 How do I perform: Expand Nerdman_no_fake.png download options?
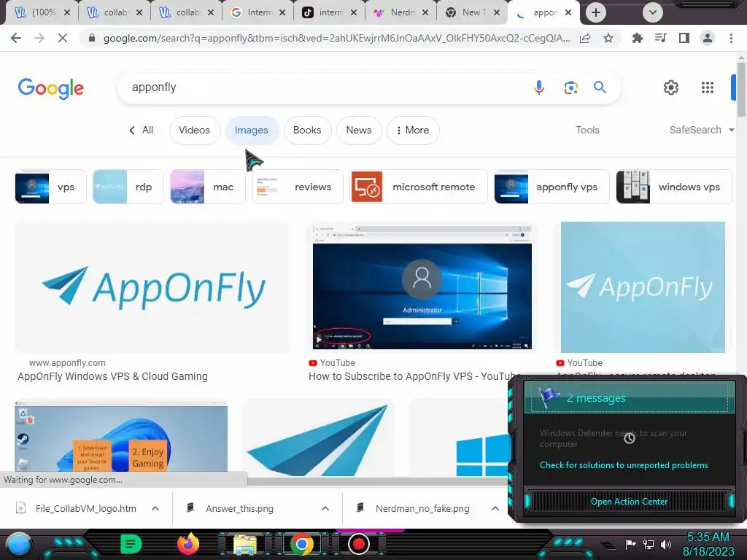point(495,508)
